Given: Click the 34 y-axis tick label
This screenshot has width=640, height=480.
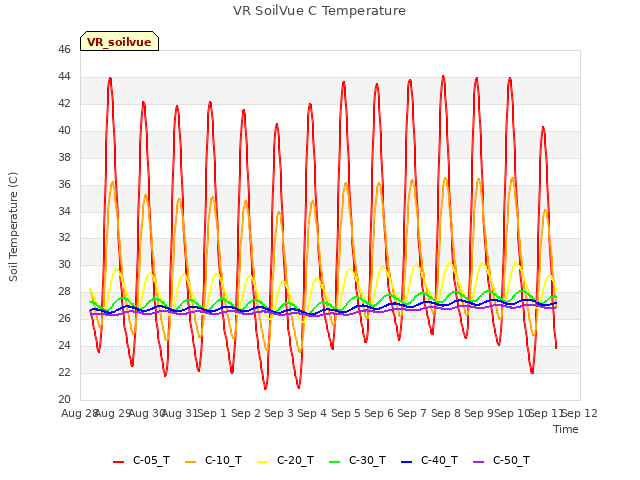Looking at the screenshot, I should (x=64, y=211).
